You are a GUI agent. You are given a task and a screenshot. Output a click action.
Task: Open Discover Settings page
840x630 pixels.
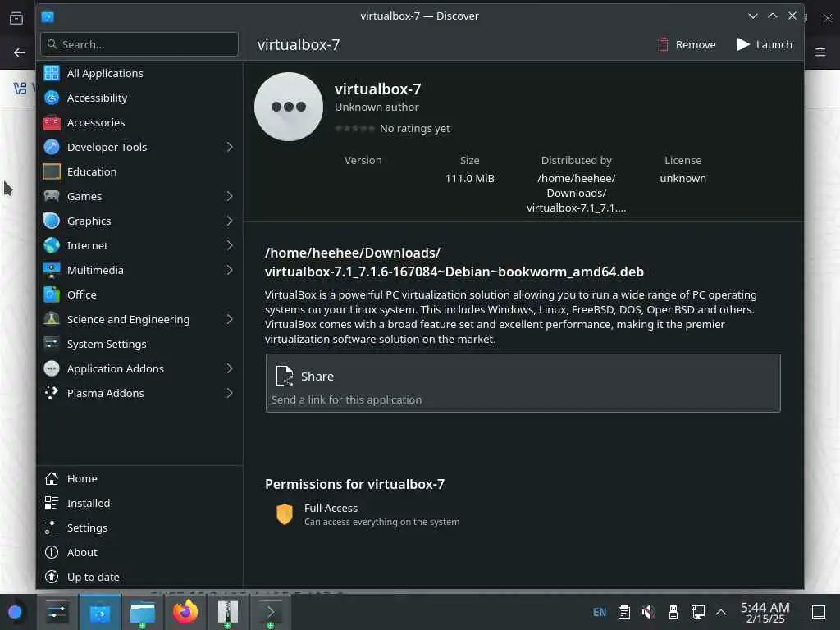[x=139, y=527]
